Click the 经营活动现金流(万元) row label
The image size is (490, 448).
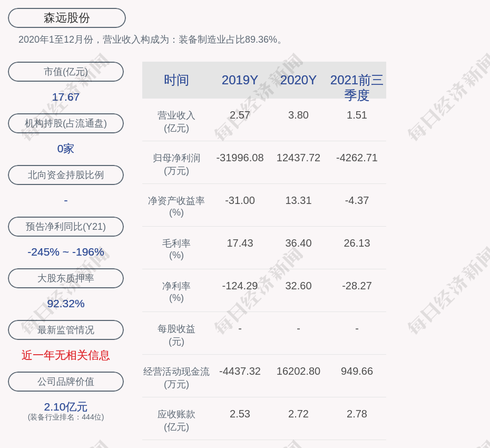(x=177, y=378)
